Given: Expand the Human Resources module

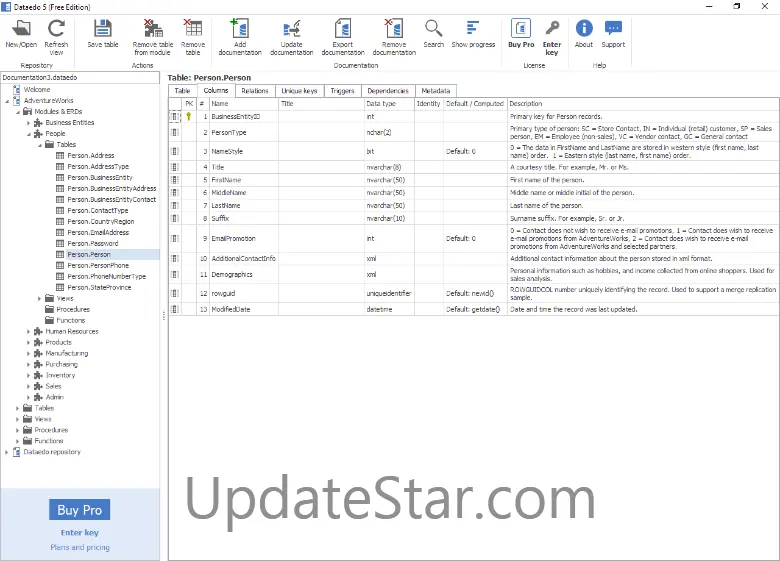Looking at the screenshot, I should click(x=29, y=331).
